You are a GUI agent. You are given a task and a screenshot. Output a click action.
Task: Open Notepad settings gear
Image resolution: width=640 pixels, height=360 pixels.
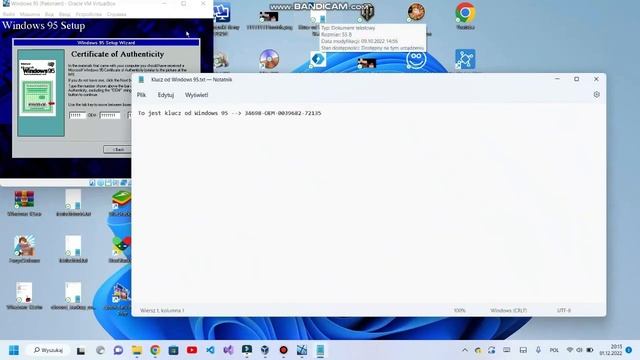[597, 95]
